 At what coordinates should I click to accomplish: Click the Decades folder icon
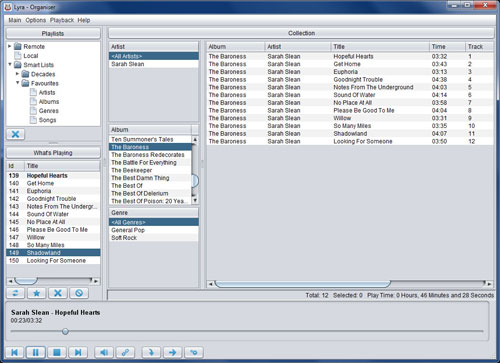coord(25,74)
